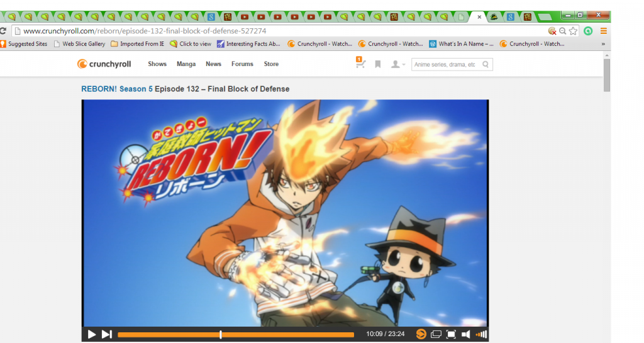Reload the page with the refresh icon
The height and width of the screenshot is (343, 644).
click(3, 31)
